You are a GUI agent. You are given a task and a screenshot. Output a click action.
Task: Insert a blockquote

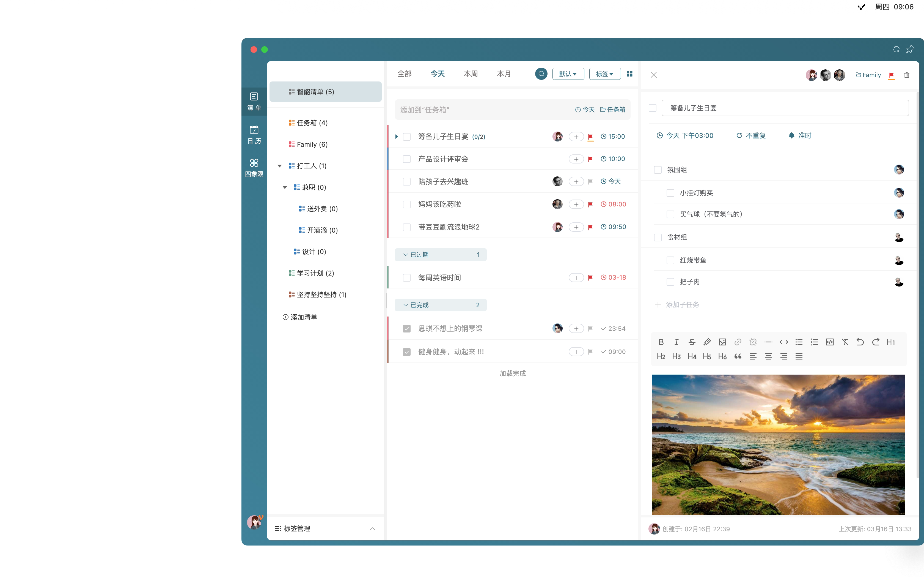tap(738, 357)
